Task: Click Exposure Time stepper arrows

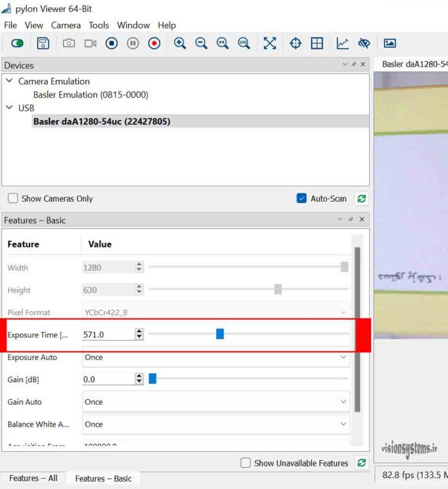Action: 139,334
